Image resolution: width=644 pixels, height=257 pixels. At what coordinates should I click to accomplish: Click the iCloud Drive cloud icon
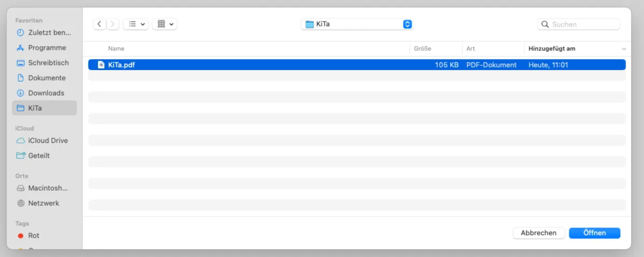[x=21, y=140]
